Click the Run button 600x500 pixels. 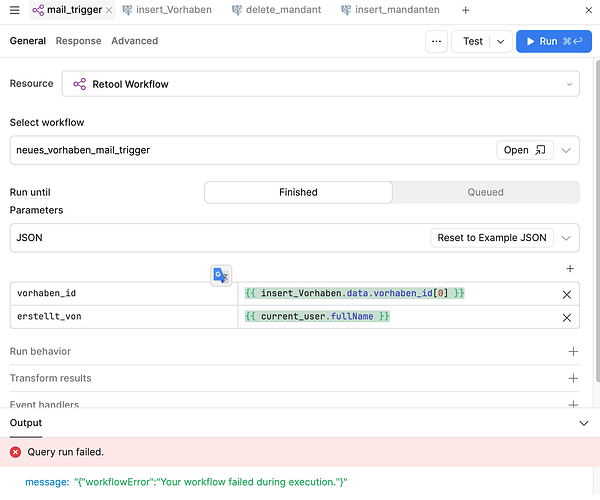click(x=547, y=42)
